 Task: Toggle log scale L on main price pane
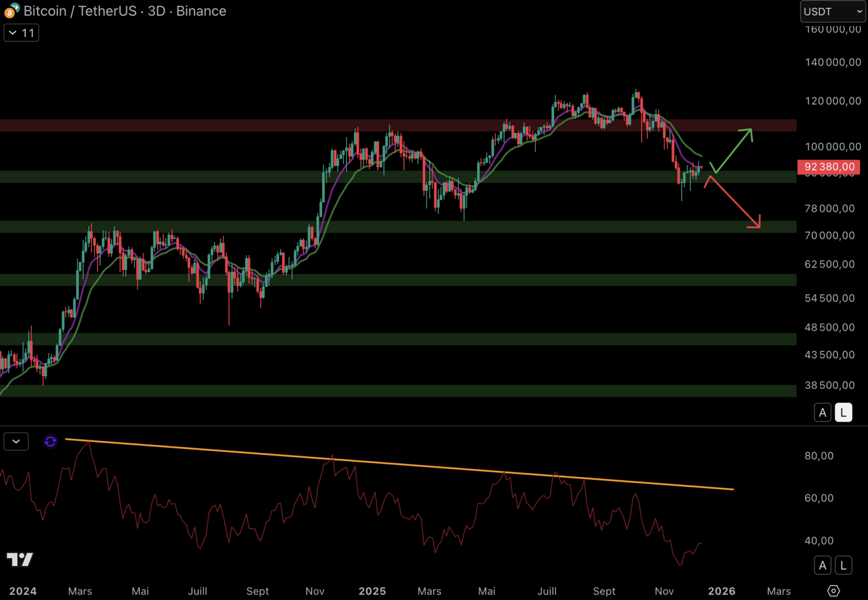coord(843,413)
